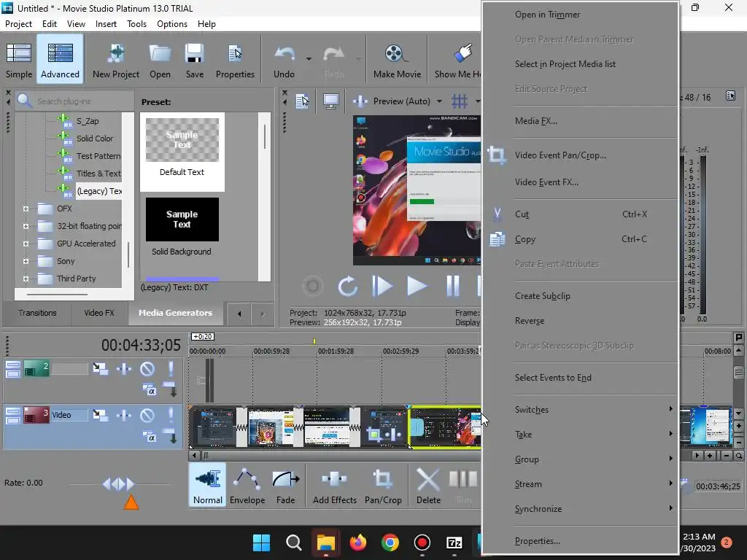Viewport: 747px width, 560px height.
Task: Click the orange Rate slider handle
Action: 131,502
